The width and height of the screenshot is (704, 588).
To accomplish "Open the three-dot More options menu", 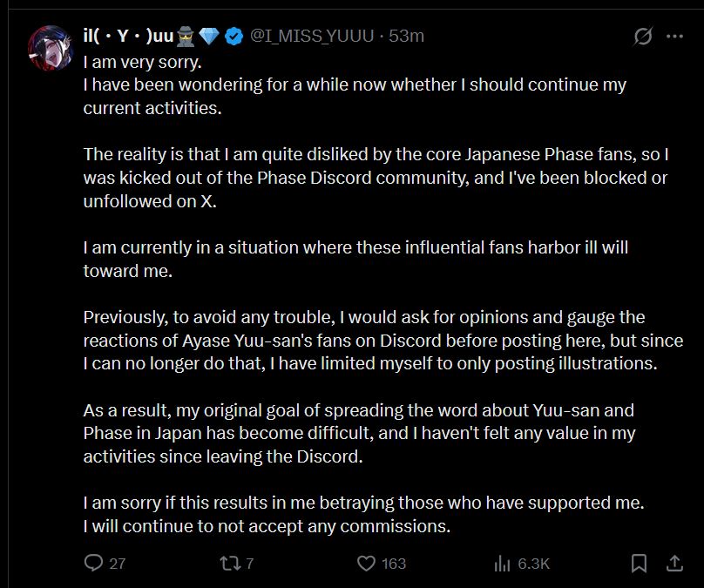I will [674, 37].
